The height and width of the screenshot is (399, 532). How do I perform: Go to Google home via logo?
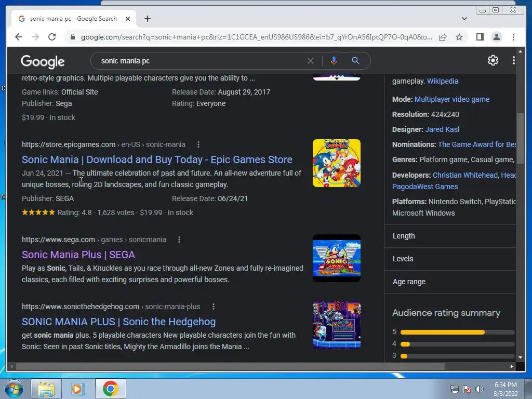(x=43, y=61)
